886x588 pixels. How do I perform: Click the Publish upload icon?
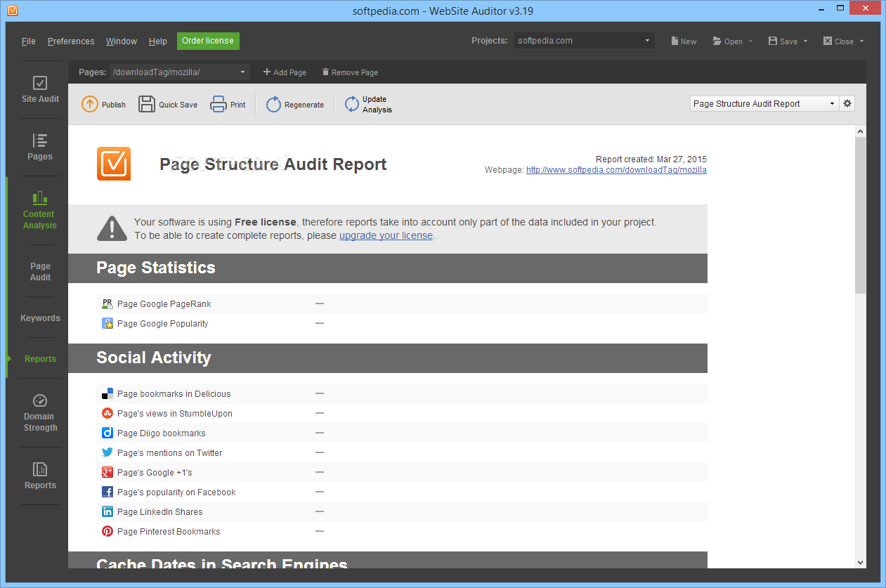coord(90,104)
